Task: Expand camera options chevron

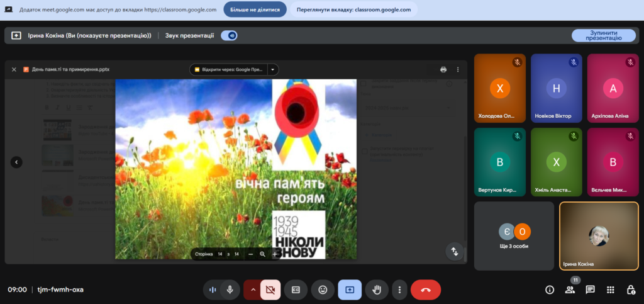Action: click(x=253, y=290)
